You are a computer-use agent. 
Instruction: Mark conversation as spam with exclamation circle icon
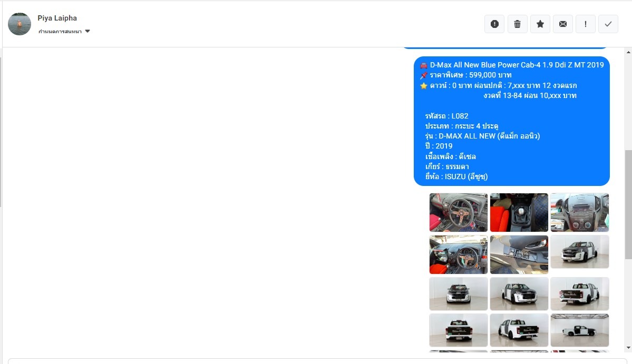tap(494, 24)
